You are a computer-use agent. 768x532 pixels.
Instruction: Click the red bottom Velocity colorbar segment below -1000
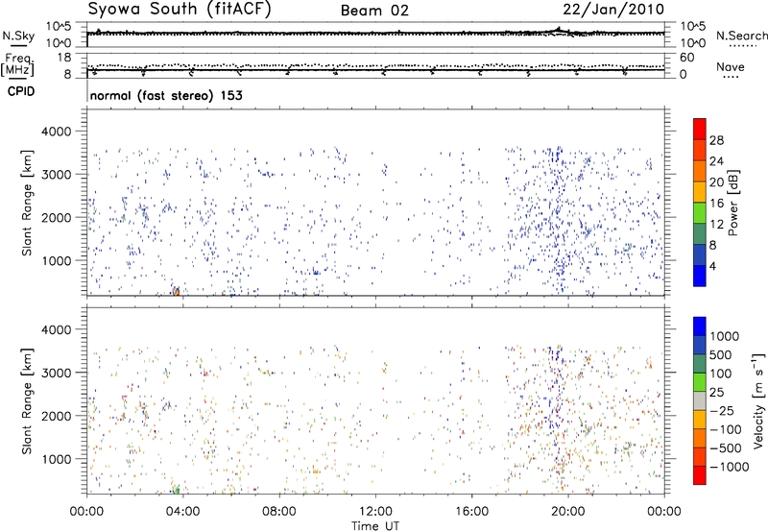700,475
